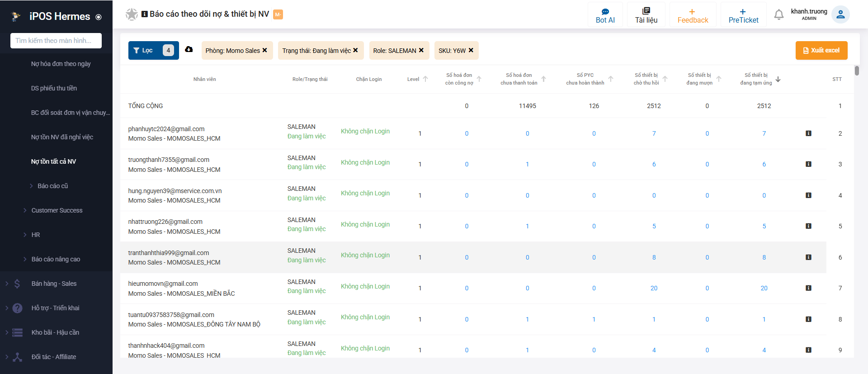Expand Hỗ trợ - Triển khai menu
Viewport: 868px width, 374px height.
point(55,308)
